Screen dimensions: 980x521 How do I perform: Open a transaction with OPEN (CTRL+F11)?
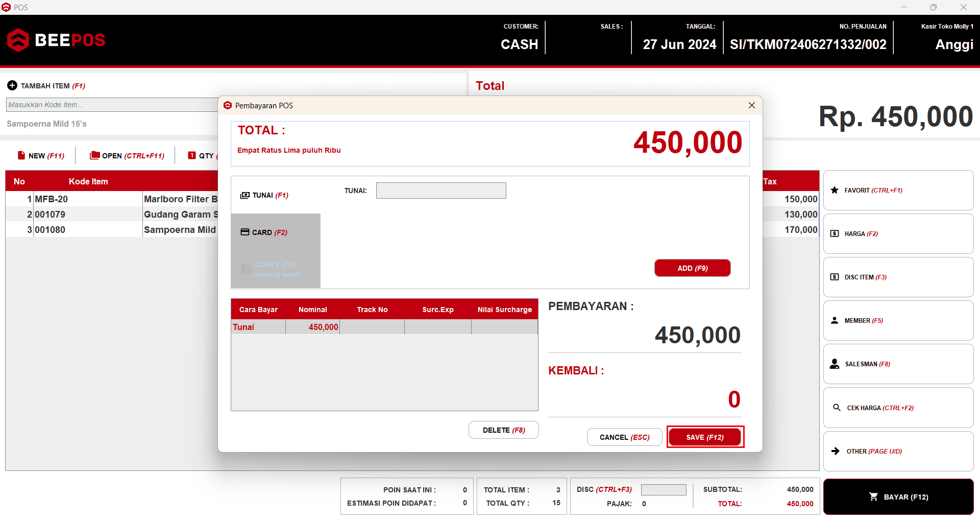pyautogui.click(x=127, y=156)
